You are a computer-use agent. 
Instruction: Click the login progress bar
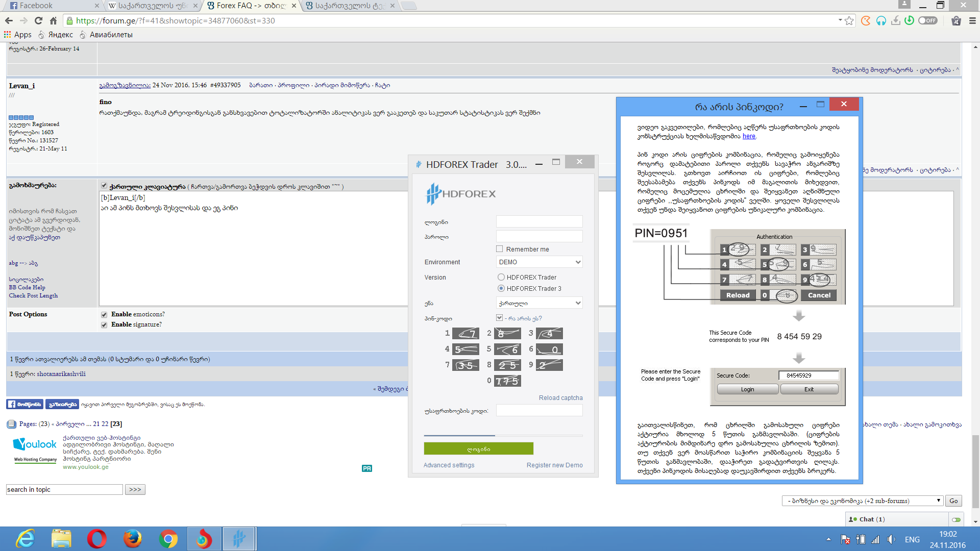click(503, 435)
